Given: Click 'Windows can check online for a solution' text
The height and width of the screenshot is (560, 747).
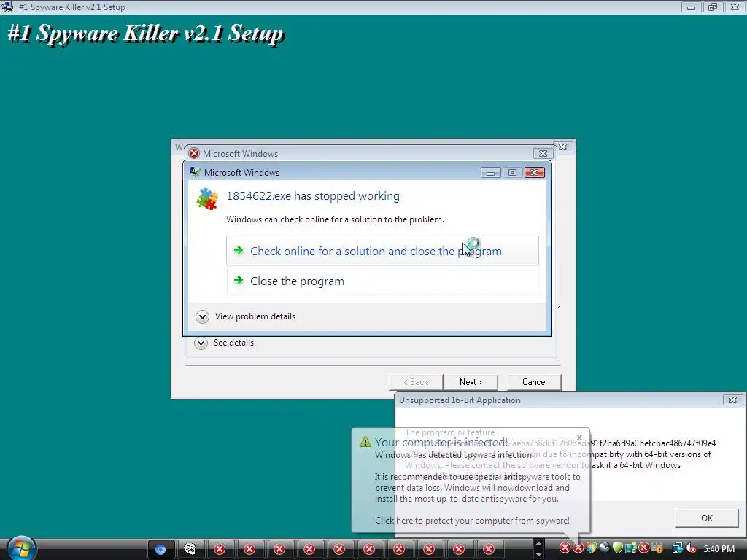Looking at the screenshot, I should 335,219.
